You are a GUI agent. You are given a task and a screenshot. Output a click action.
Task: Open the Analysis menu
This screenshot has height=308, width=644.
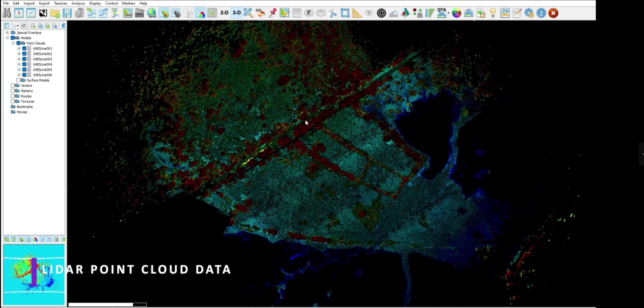[x=78, y=3]
